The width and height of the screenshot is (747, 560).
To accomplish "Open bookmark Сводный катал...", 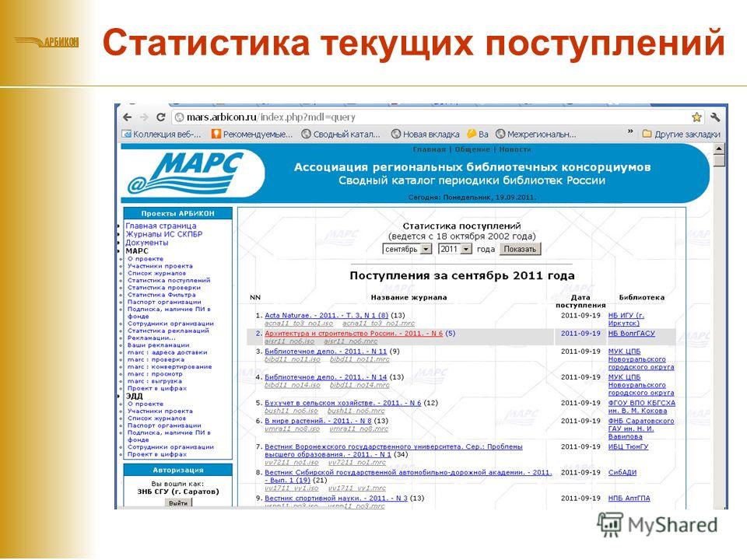I will [341, 135].
